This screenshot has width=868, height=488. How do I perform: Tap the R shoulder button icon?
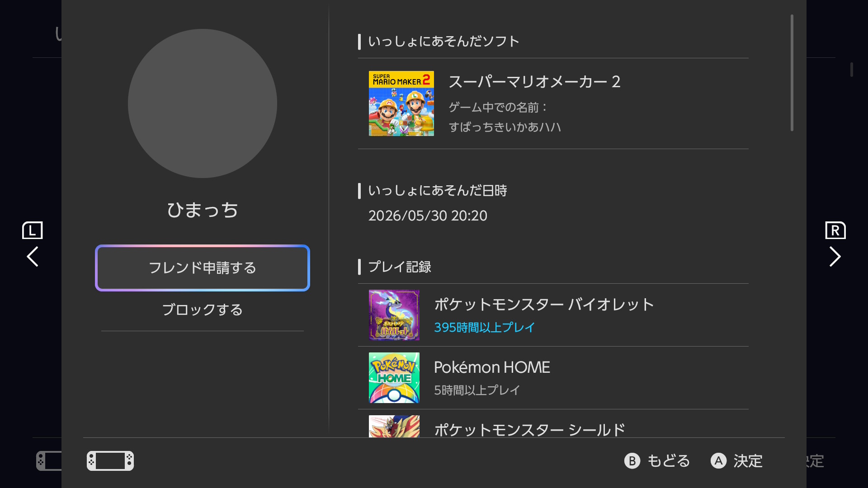click(835, 230)
